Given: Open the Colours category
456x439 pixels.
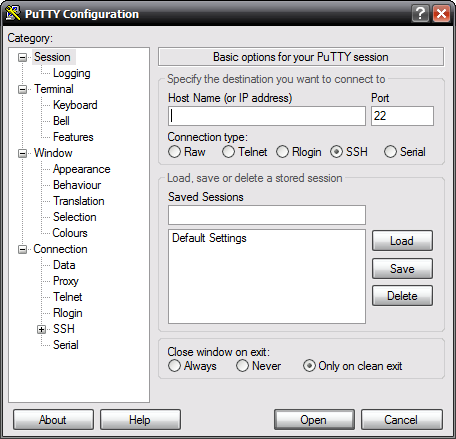Looking at the screenshot, I should coord(70,233).
